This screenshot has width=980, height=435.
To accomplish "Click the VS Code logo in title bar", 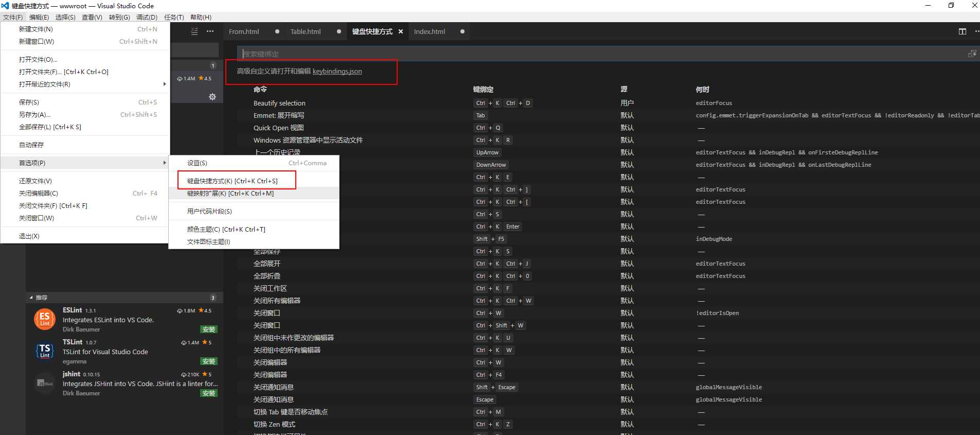I will [5, 6].
